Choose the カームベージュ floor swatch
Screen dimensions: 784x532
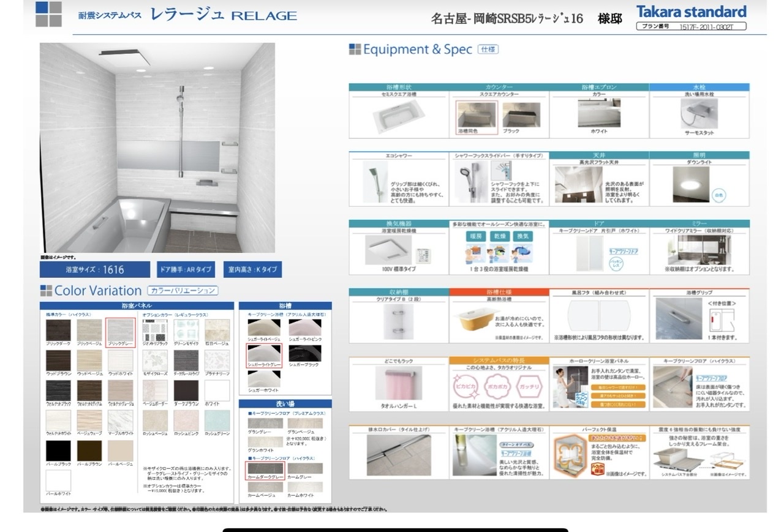(265, 487)
